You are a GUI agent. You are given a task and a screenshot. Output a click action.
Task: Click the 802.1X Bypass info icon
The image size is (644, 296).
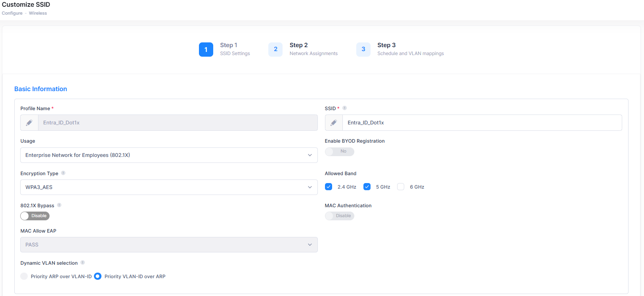point(59,205)
